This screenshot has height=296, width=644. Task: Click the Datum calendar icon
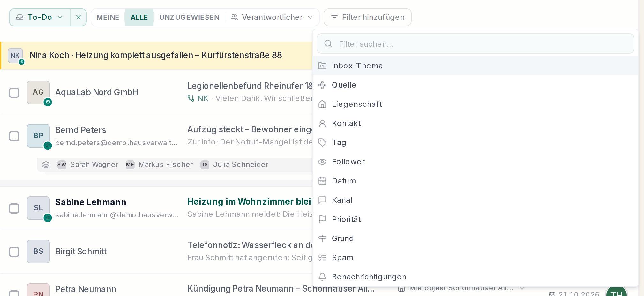pos(322,181)
